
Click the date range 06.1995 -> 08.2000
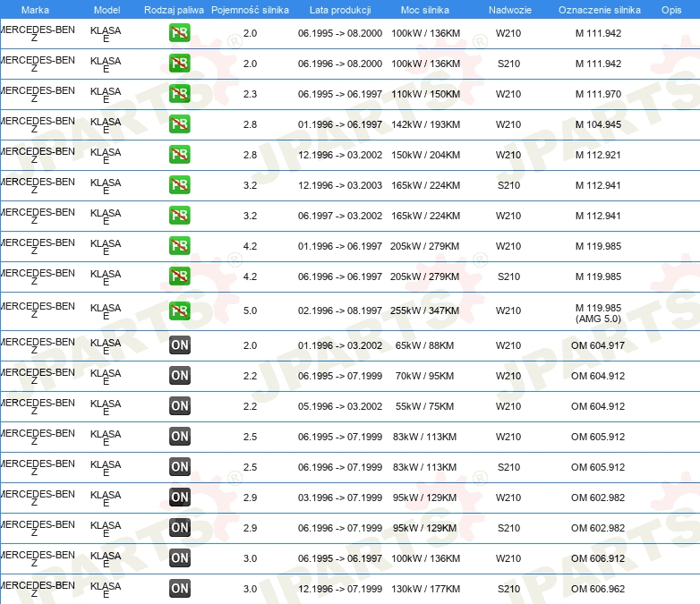click(x=340, y=33)
